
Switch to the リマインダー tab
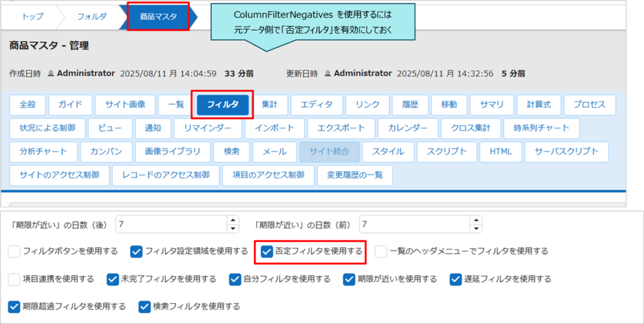point(208,128)
